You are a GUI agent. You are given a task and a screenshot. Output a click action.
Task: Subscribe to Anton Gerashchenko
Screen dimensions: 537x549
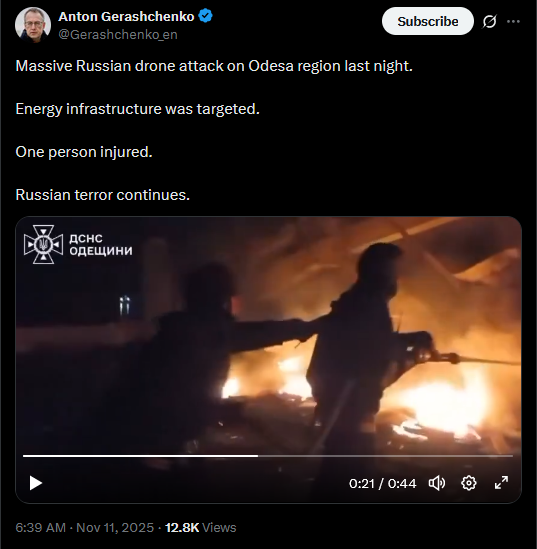[x=428, y=21]
